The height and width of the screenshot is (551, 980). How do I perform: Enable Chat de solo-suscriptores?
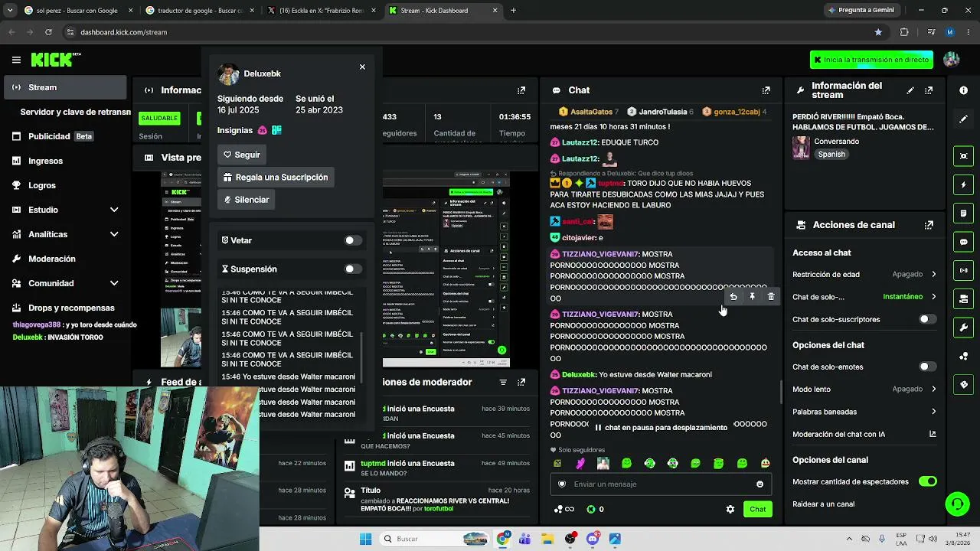[927, 319]
